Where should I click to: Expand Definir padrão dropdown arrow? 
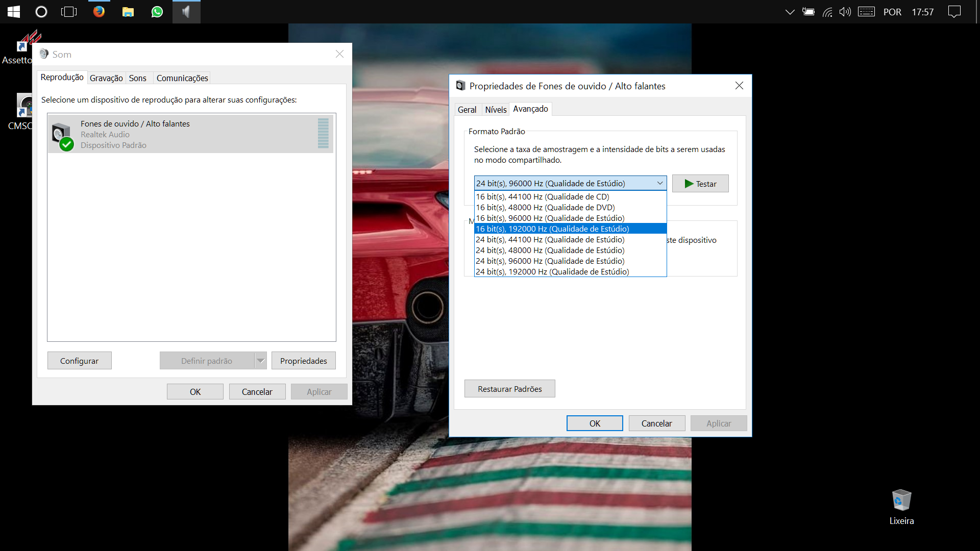pos(261,361)
